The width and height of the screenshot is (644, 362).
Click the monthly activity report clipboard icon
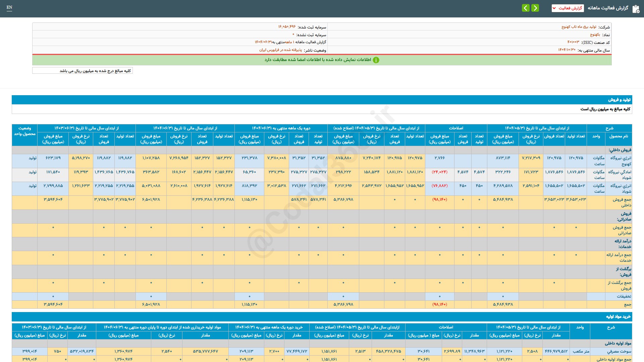tap(636, 9)
